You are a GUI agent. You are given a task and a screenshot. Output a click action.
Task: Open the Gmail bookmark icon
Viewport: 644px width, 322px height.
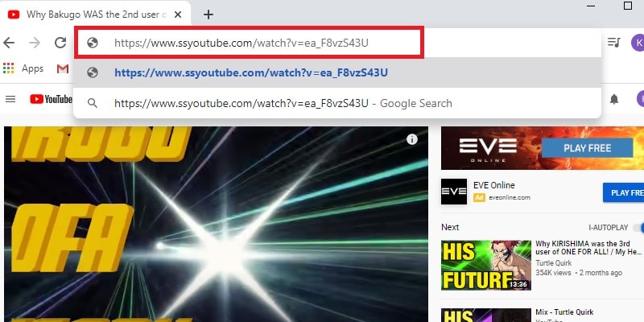[x=63, y=68]
